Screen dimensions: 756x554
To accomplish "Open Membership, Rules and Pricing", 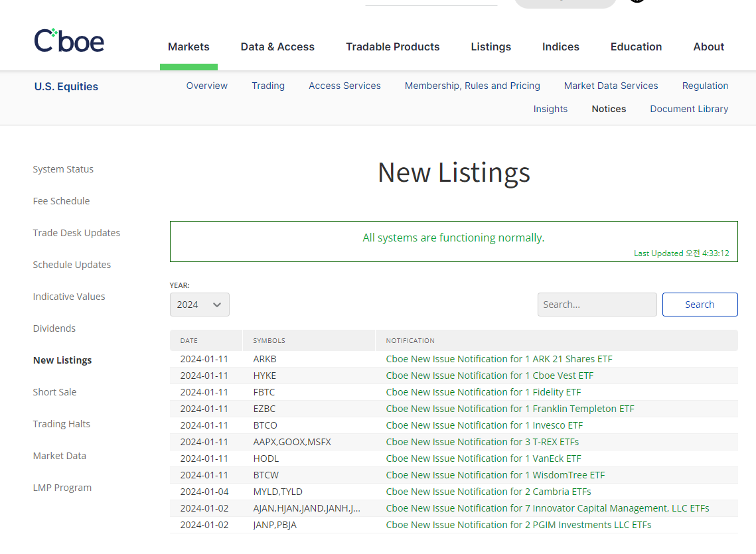I will [x=472, y=86].
